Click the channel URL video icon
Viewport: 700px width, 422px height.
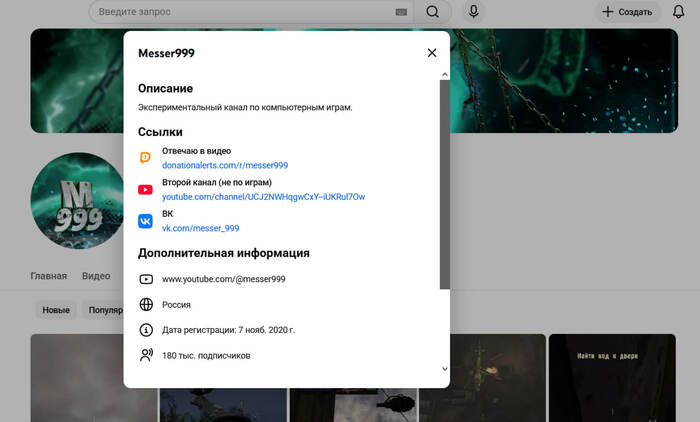(146, 279)
